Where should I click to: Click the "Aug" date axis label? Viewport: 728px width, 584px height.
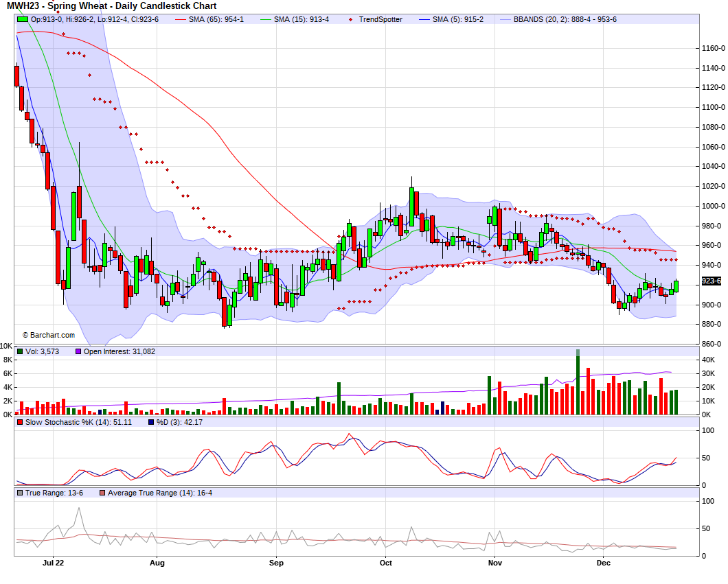157,563
